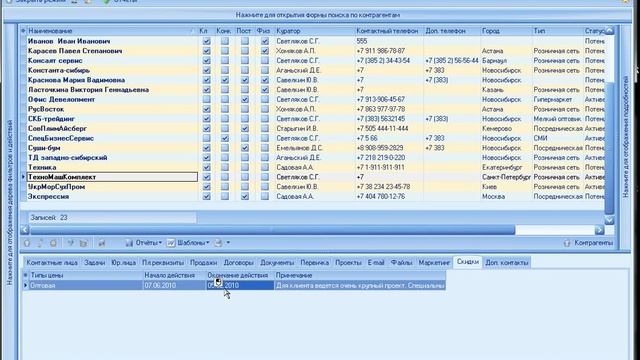Click the corner selector icon beside Наименование header
The image size is (640, 360).
click(x=23, y=31)
